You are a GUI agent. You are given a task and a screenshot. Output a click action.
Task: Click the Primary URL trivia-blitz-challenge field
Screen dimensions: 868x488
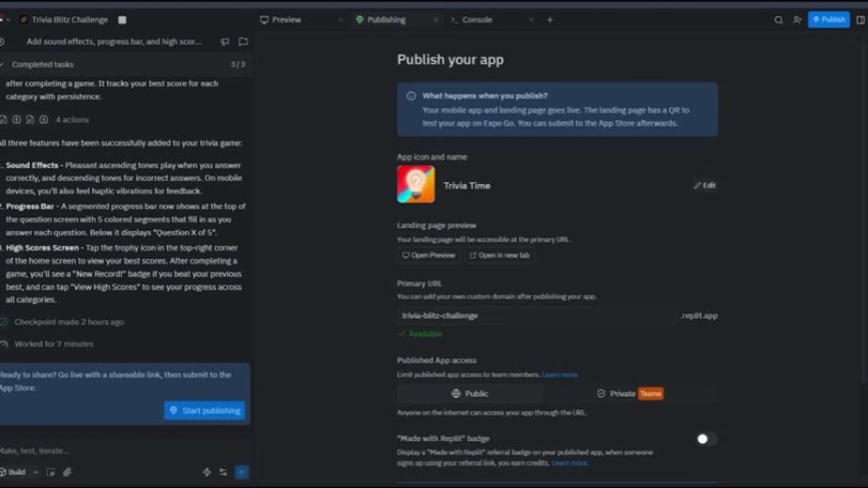[x=537, y=315]
